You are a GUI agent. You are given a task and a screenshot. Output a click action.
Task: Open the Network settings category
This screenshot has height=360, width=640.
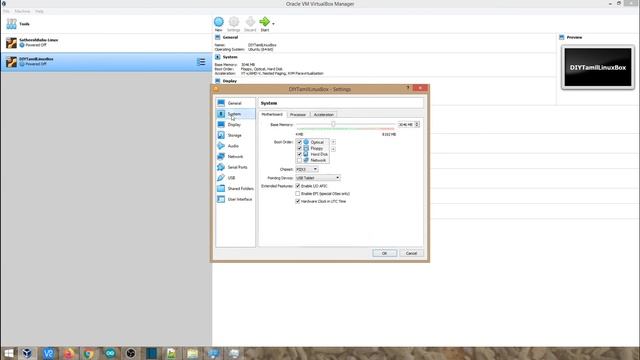click(x=236, y=156)
